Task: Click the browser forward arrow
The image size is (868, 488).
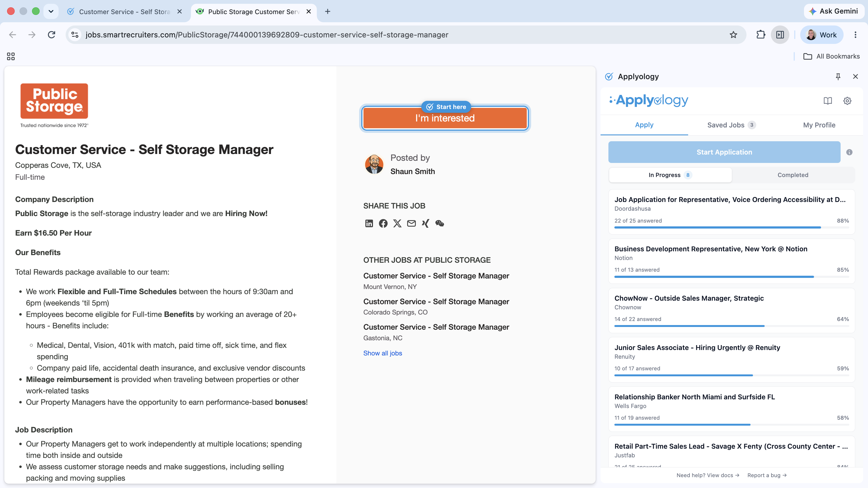Action: [32, 35]
